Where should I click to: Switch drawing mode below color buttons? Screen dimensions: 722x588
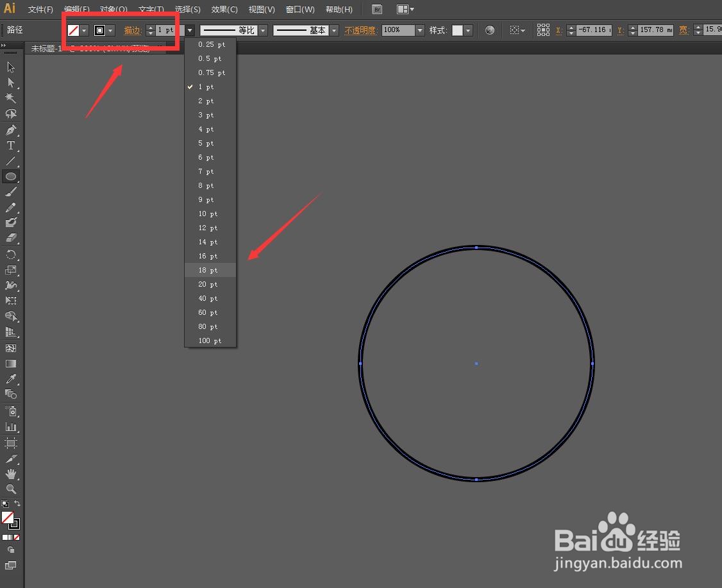click(x=11, y=550)
